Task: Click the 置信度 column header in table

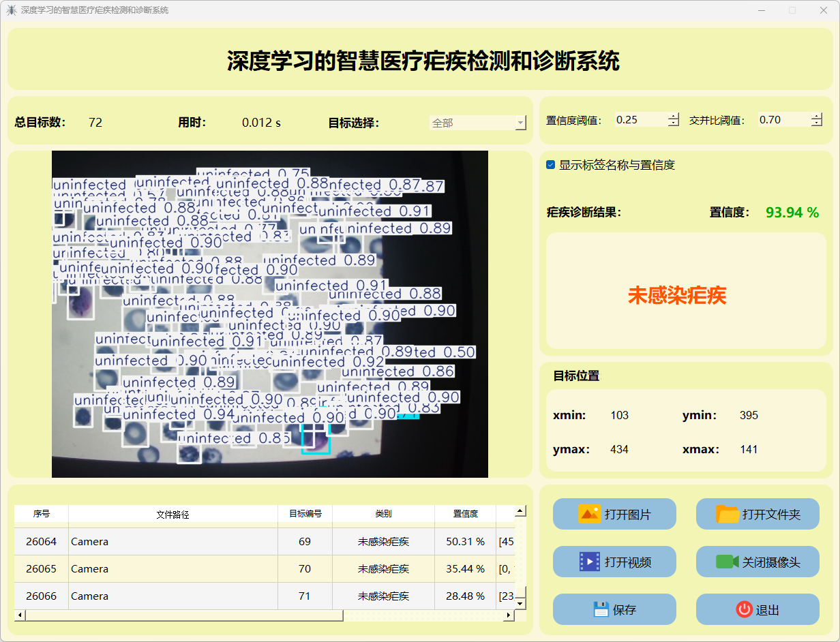Action: (465, 514)
